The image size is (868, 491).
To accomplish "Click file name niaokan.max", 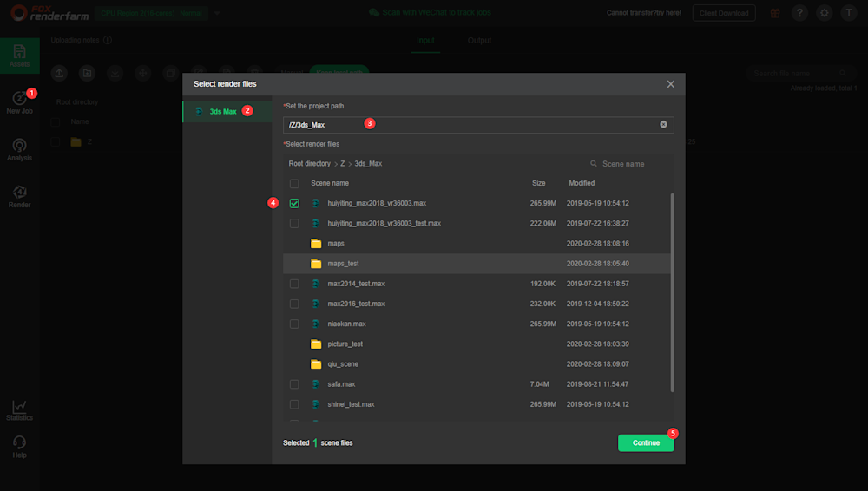I will pos(346,324).
